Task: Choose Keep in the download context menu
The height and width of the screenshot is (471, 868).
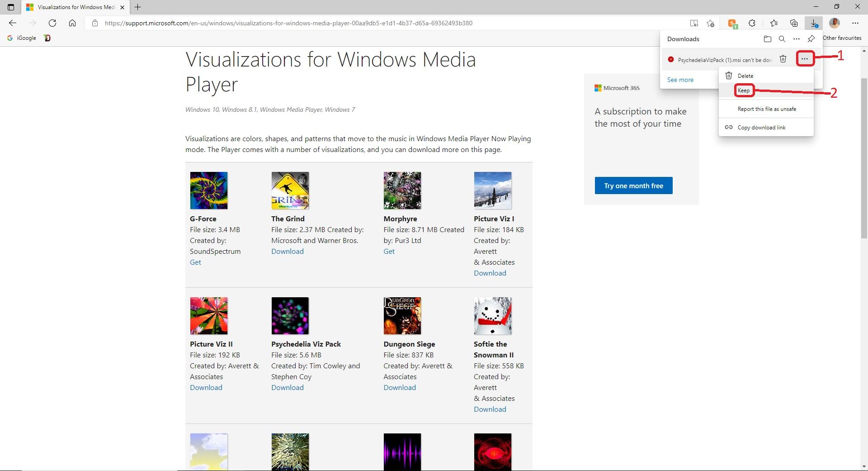Action: (766, 90)
